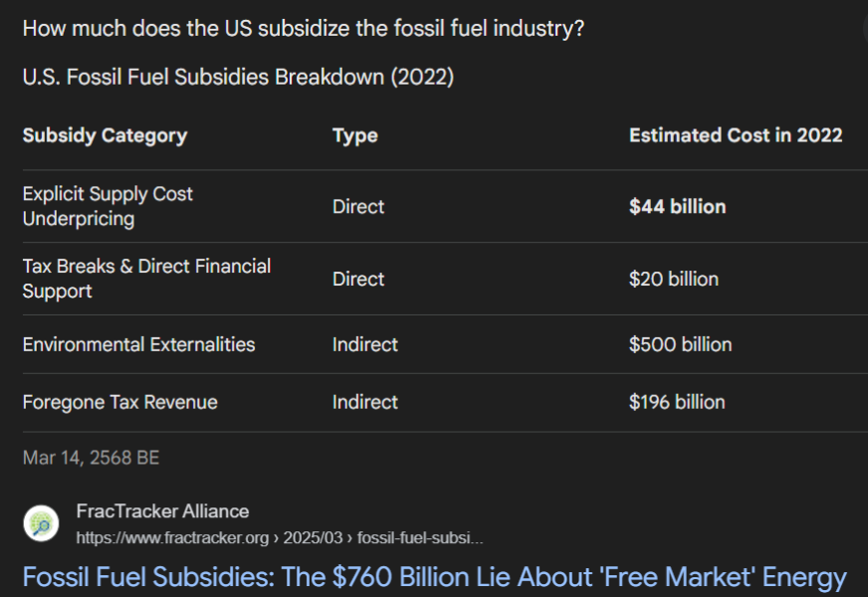The width and height of the screenshot is (868, 597).
Task: Click the 'Estimated Cost in 2022' column header
Action: click(736, 135)
